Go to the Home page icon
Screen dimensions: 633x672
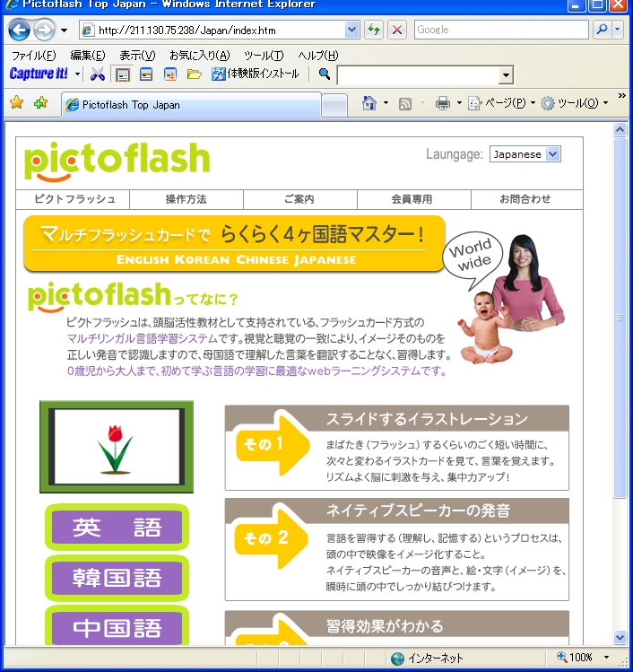pos(369,103)
